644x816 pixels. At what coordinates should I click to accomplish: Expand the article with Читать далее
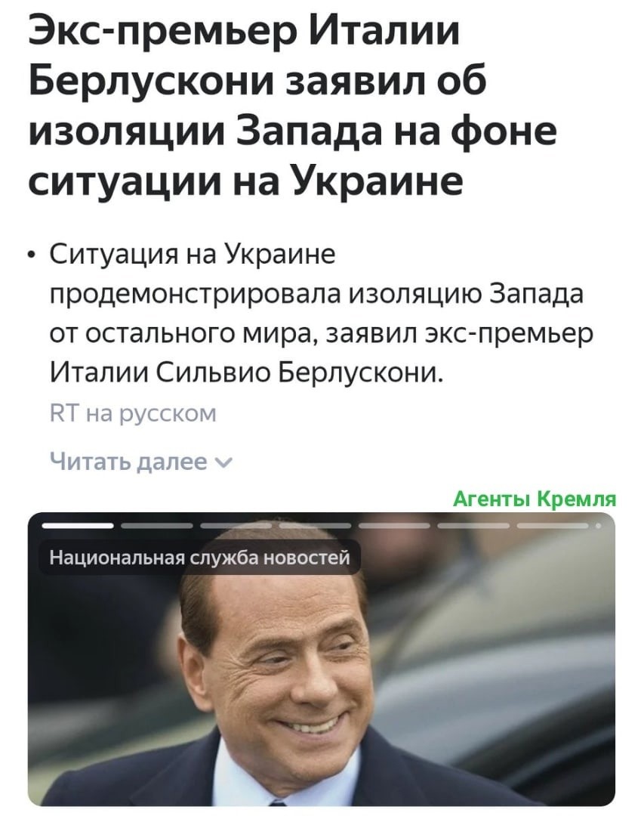tap(141, 461)
